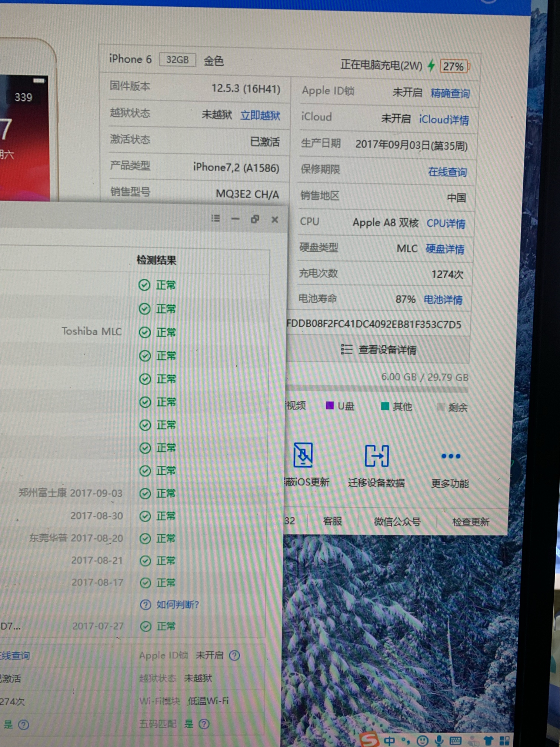This screenshot has height=747, width=560.
Task: Select CPU value Apple A8 双核
Action: click(x=386, y=223)
